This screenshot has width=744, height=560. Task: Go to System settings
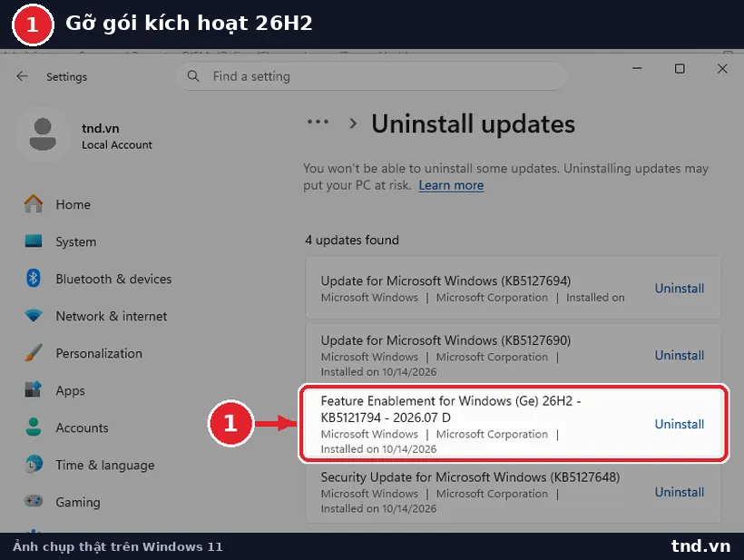76,241
